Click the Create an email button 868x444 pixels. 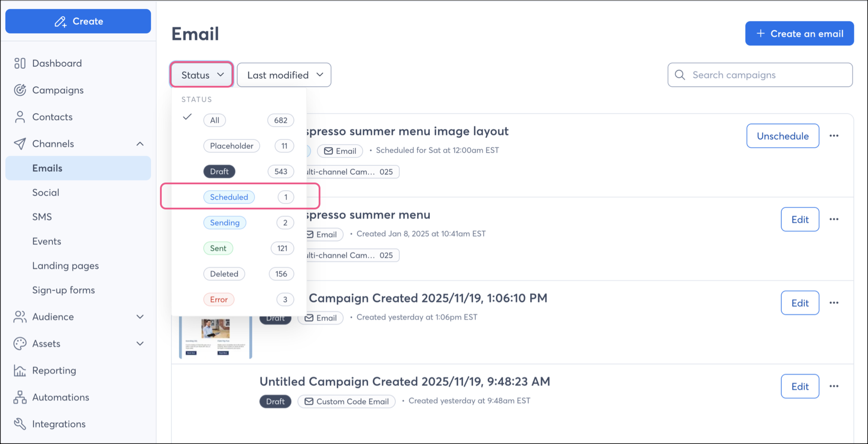(x=799, y=33)
